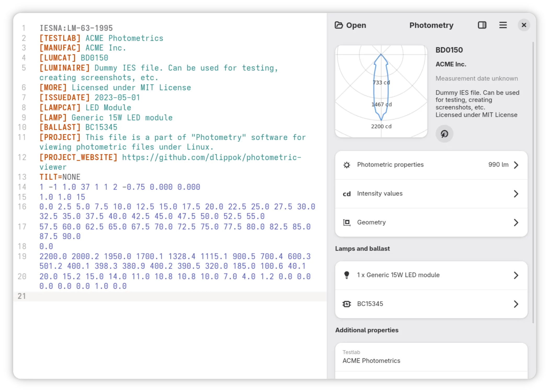Toggle the source editor side panel
Screen dimensions: 549x392
[x=482, y=25]
